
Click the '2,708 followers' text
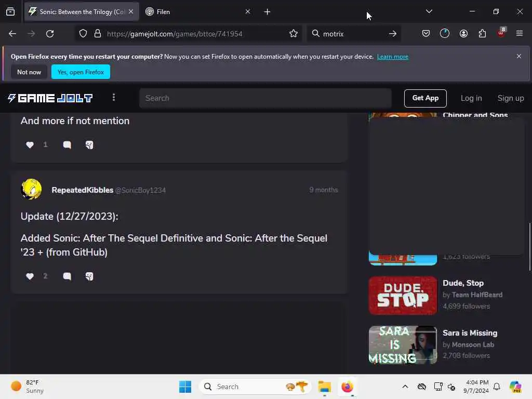coord(466,355)
